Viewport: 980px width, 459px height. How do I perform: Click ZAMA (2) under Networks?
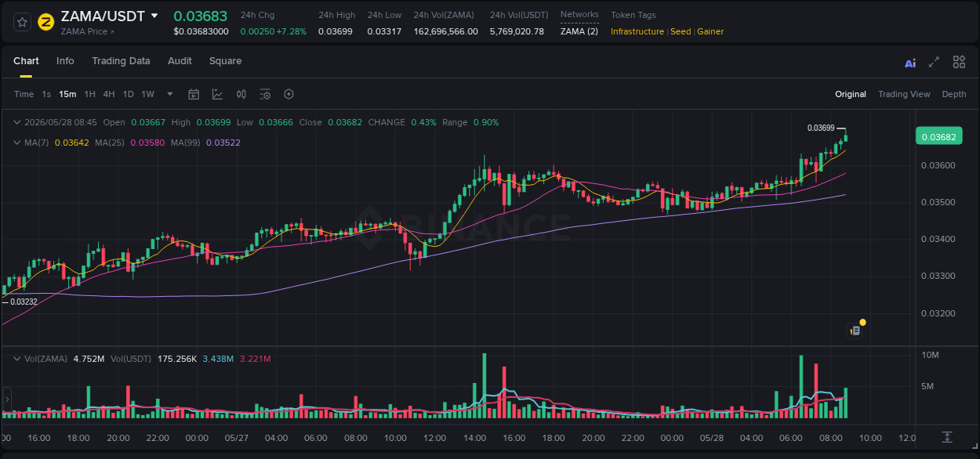579,31
